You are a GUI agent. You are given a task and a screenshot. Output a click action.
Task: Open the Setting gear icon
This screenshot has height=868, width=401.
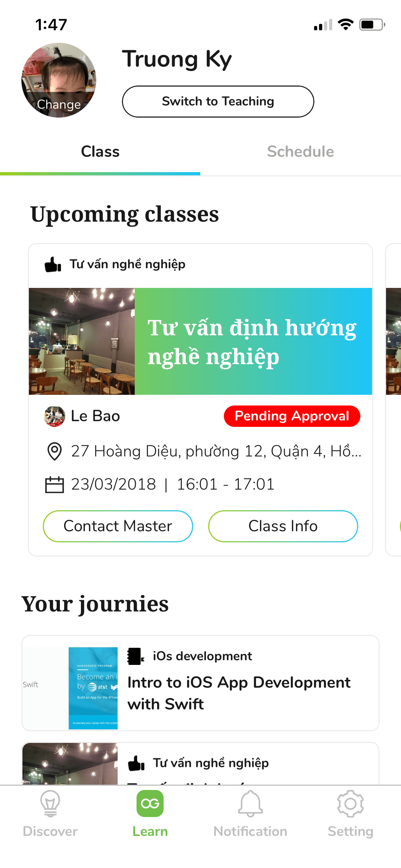point(350,804)
